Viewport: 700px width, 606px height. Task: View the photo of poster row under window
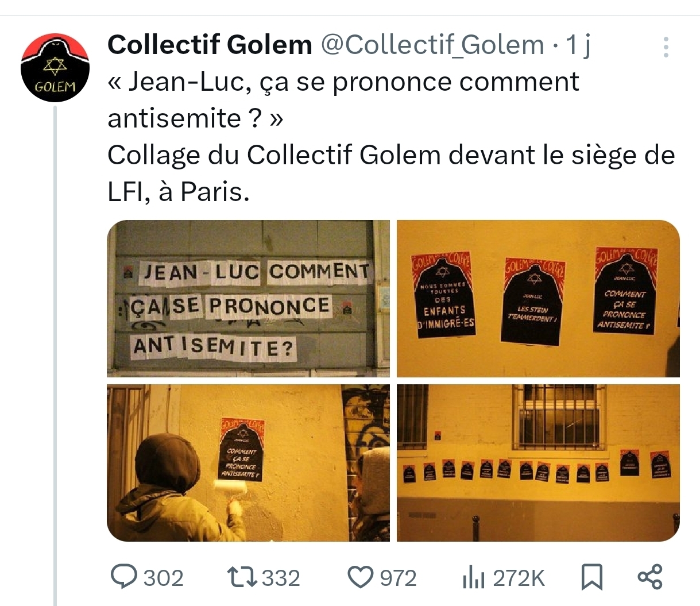[x=538, y=463]
